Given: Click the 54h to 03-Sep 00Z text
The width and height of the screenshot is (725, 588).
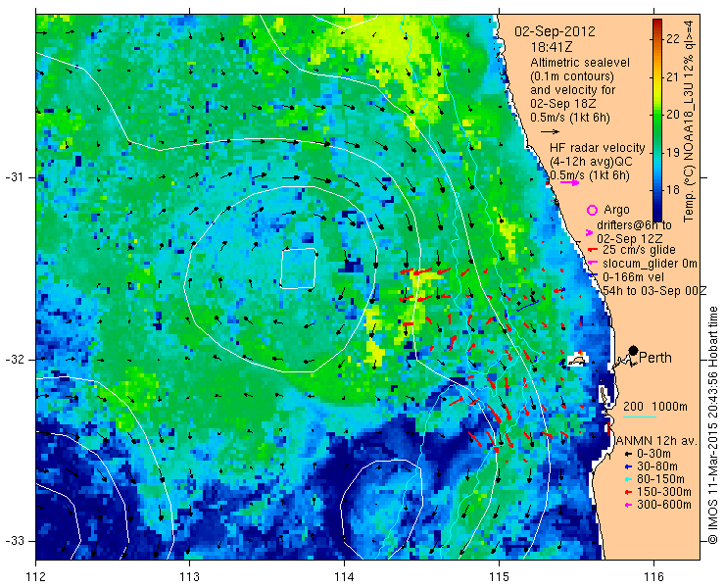Looking at the screenshot, I should coord(655,290).
